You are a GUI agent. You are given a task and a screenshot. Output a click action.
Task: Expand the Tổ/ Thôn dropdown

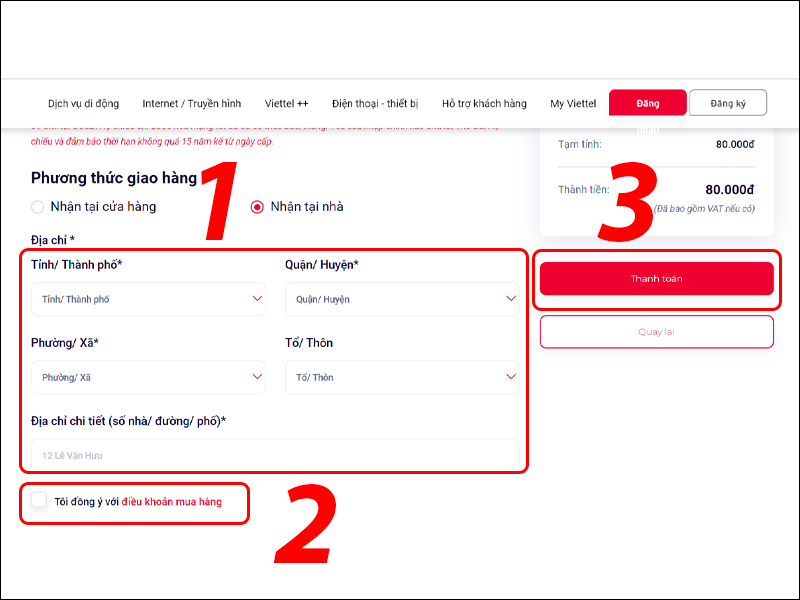coord(401,377)
